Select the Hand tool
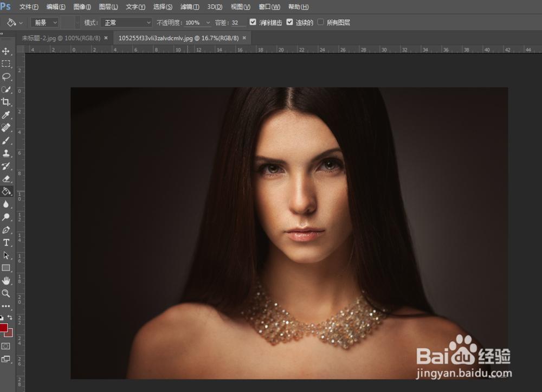 (x=6, y=281)
